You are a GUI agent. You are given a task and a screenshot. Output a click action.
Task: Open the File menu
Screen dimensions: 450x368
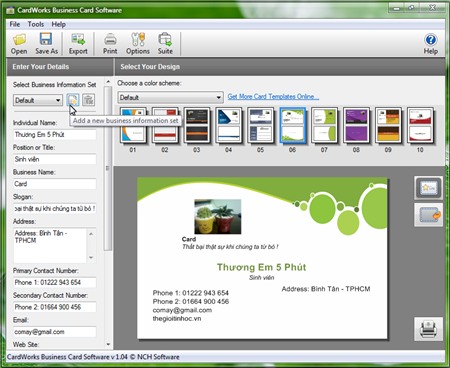coord(15,24)
